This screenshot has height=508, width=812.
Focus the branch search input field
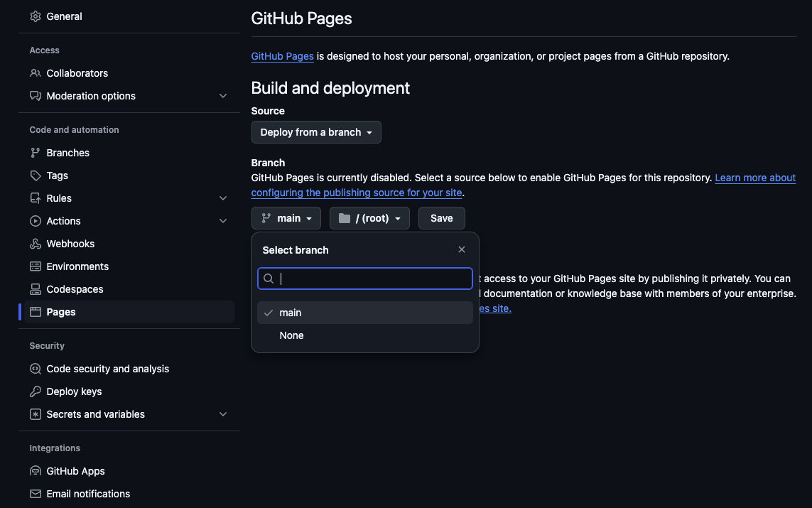tap(365, 279)
